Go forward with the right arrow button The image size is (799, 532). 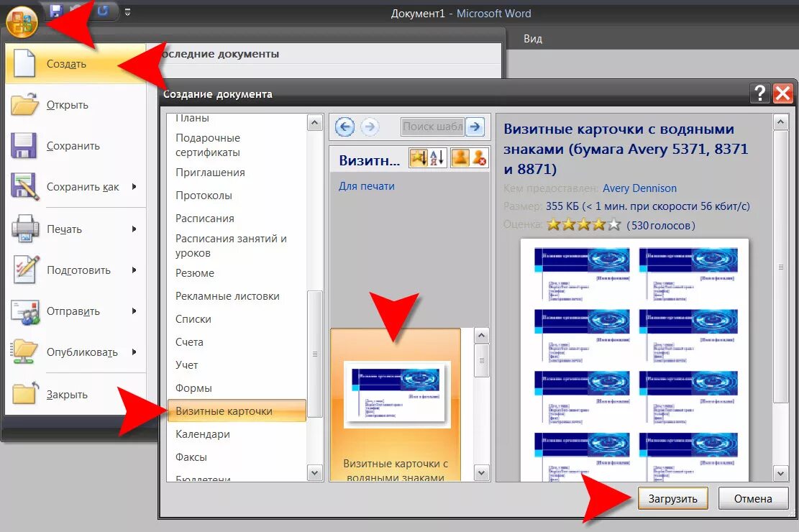click(370, 127)
